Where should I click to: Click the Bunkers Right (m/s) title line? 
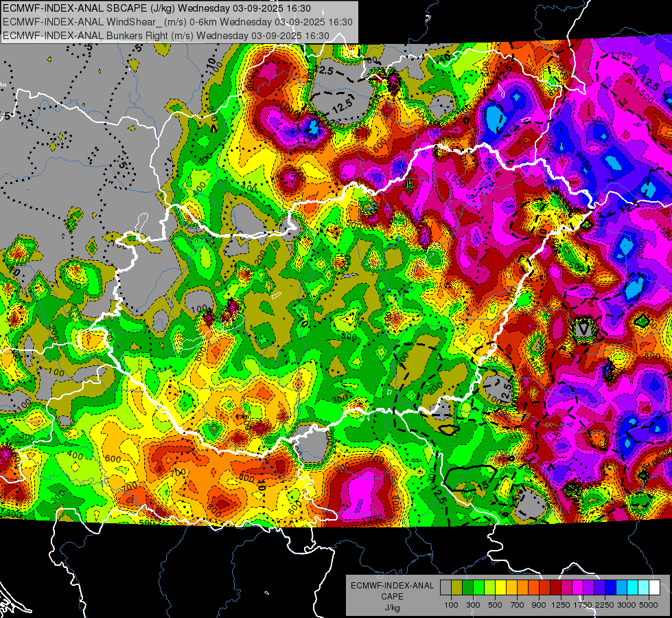166,36
